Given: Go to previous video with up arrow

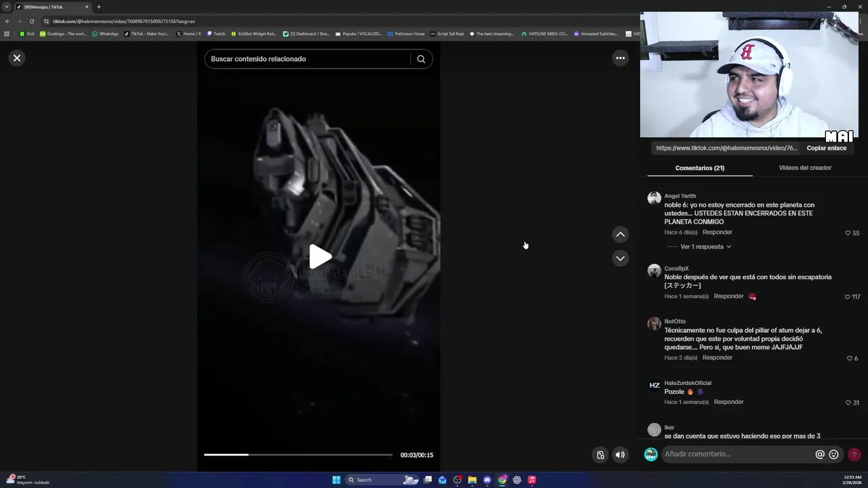Looking at the screenshot, I should pyautogui.click(x=620, y=235).
